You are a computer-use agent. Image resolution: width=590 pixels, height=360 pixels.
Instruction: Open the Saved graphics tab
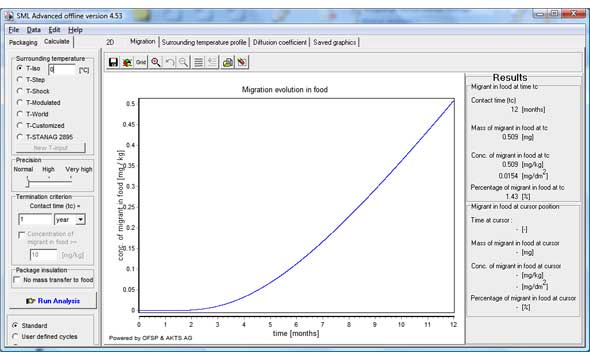point(335,43)
